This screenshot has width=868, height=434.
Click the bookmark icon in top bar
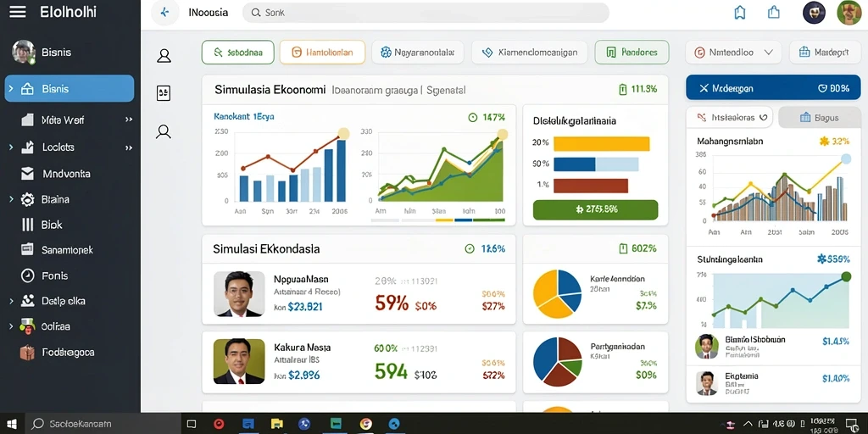point(739,12)
